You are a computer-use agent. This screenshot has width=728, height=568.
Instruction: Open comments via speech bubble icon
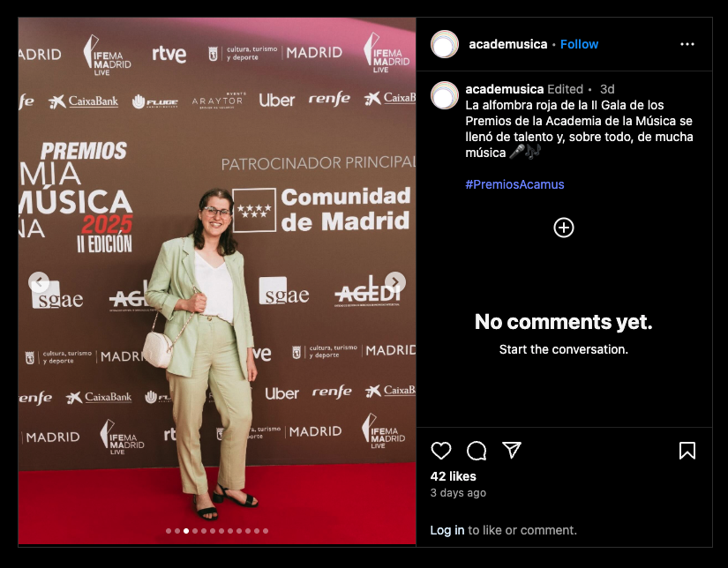477,451
